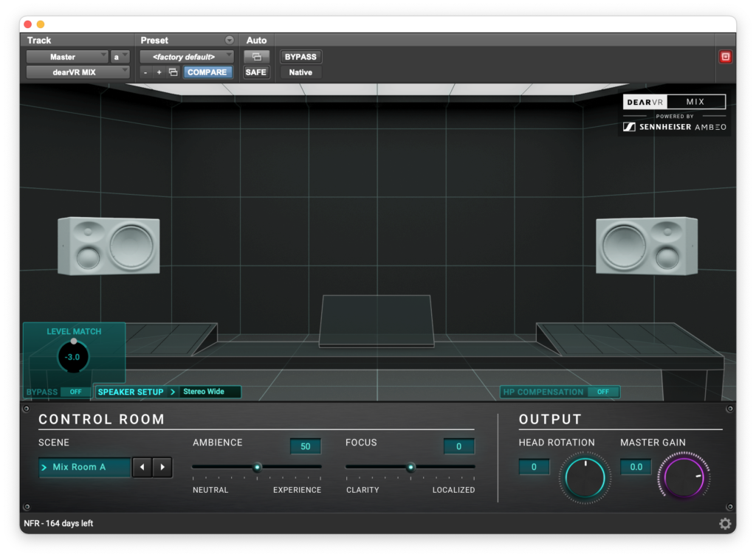This screenshot has height=557, width=756.
Task: Click the copy settings icon next to COMPARE
Action: pos(173,72)
